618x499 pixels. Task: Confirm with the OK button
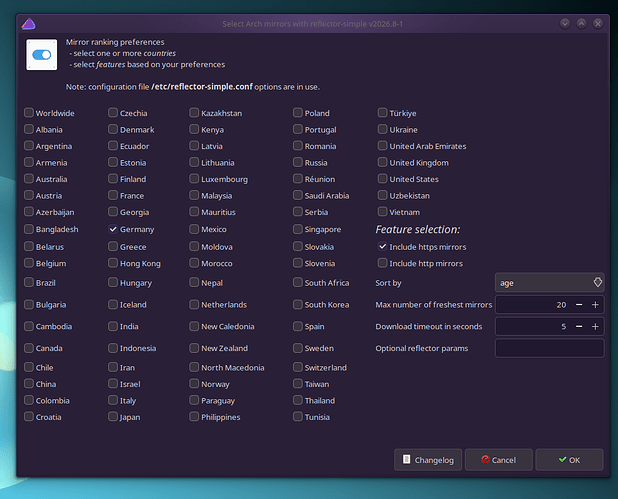click(569, 460)
